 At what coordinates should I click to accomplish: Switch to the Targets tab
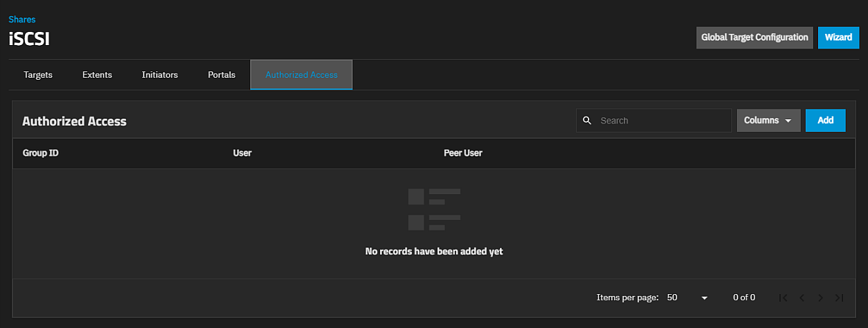[x=38, y=75]
